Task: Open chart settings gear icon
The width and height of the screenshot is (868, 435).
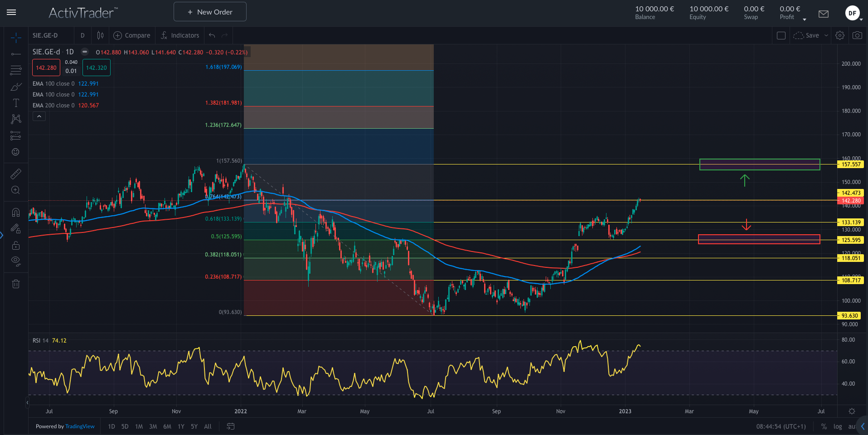Action: 839,35
